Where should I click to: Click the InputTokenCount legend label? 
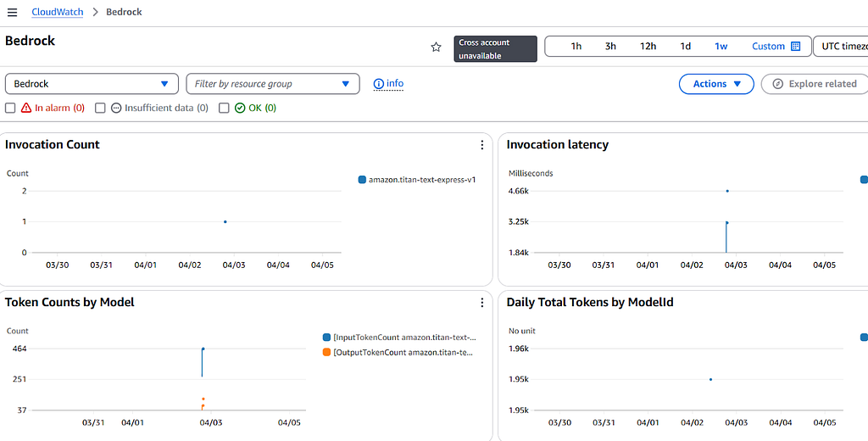pos(404,338)
